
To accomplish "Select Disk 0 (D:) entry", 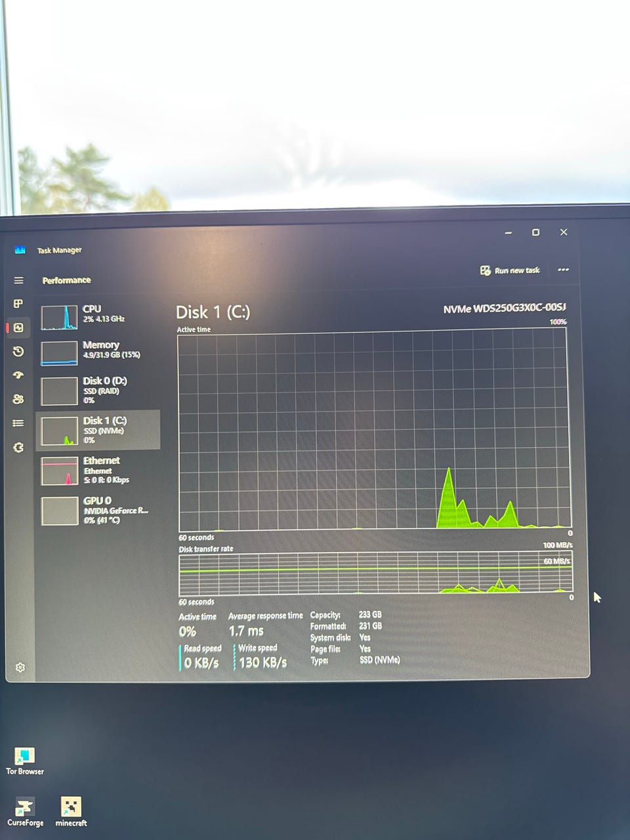I will point(98,391).
